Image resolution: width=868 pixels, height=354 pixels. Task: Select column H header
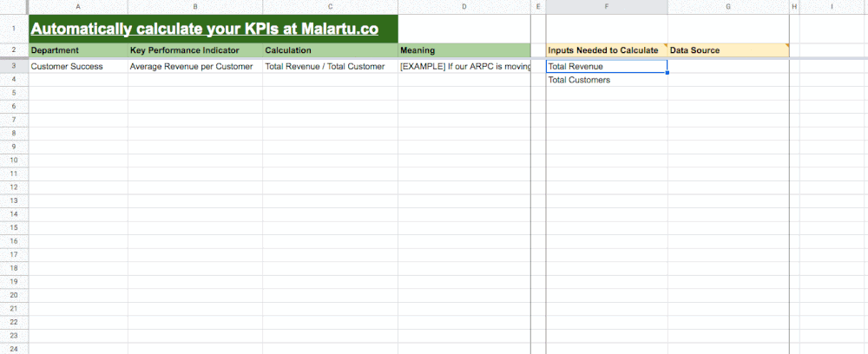[x=794, y=7]
